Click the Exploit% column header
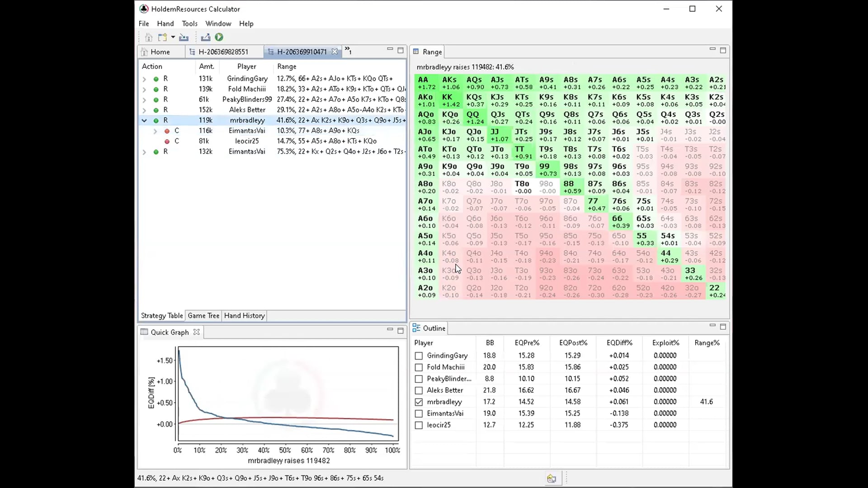868x488 pixels. 665,343
